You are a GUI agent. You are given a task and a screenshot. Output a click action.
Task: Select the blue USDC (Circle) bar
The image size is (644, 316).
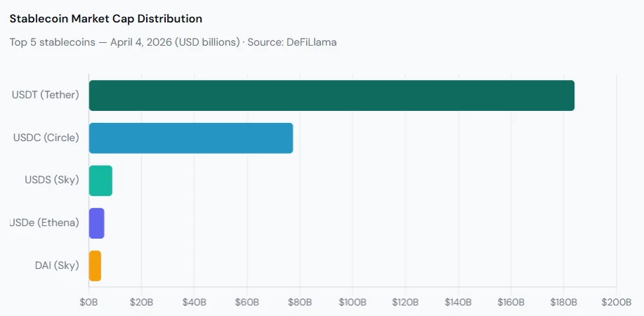(191, 138)
